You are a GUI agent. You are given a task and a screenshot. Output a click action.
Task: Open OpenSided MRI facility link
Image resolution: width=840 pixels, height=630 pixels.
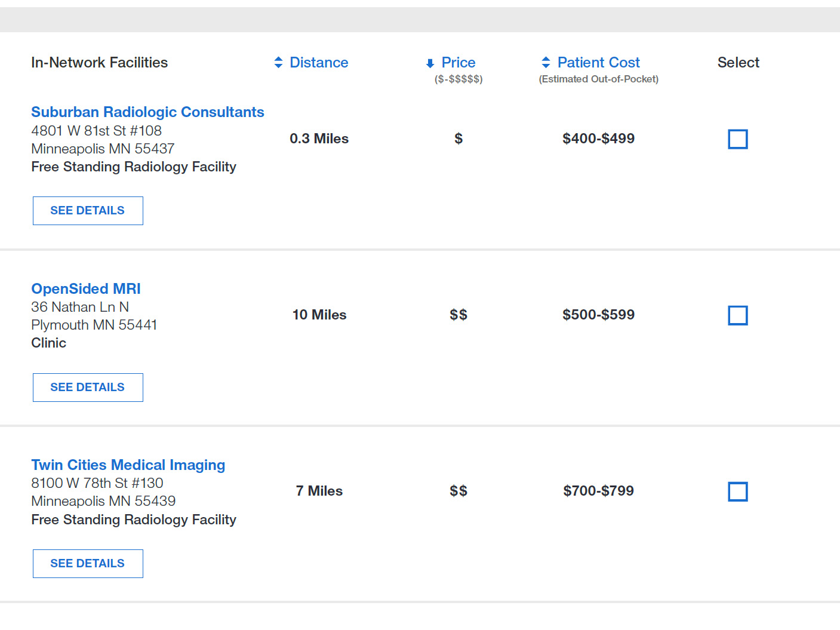coord(86,289)
